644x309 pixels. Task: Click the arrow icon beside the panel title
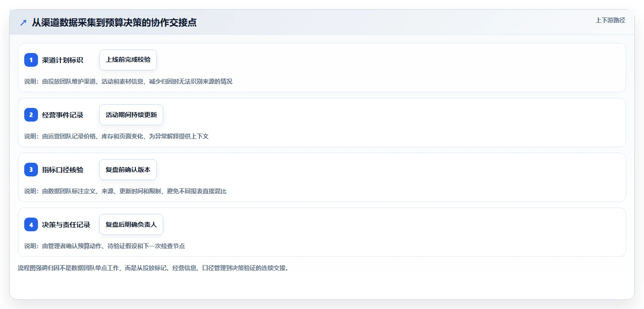point(23,23)
